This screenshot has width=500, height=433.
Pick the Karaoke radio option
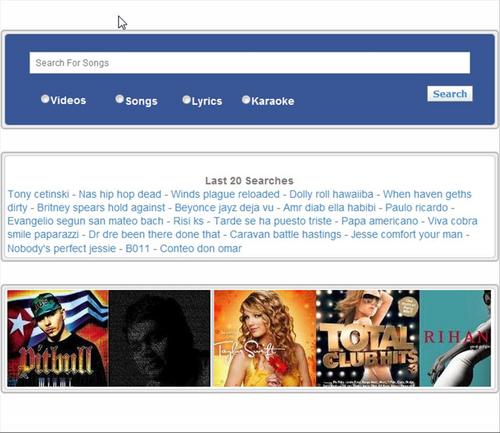[246, 100]
